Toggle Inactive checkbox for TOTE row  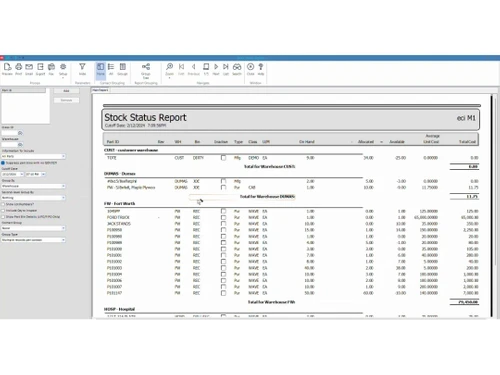pos(223,158)
